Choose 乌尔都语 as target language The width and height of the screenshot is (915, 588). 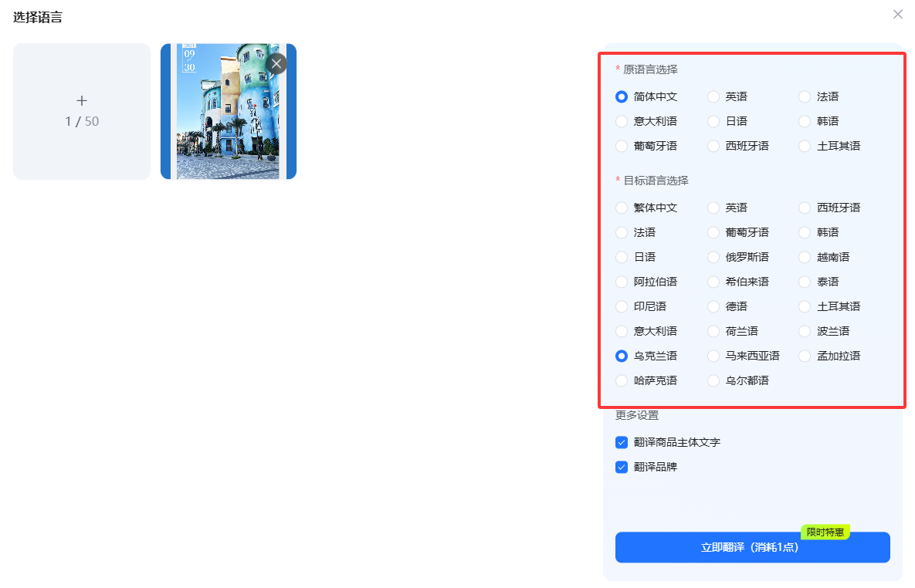tap(713, 380)
